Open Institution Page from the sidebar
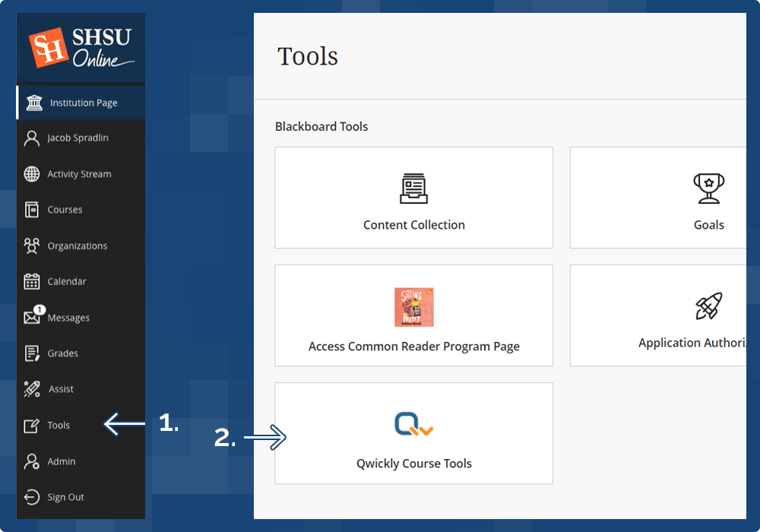Image resolution: width=760 pixels, height=532 pixels. click(81, 103)
